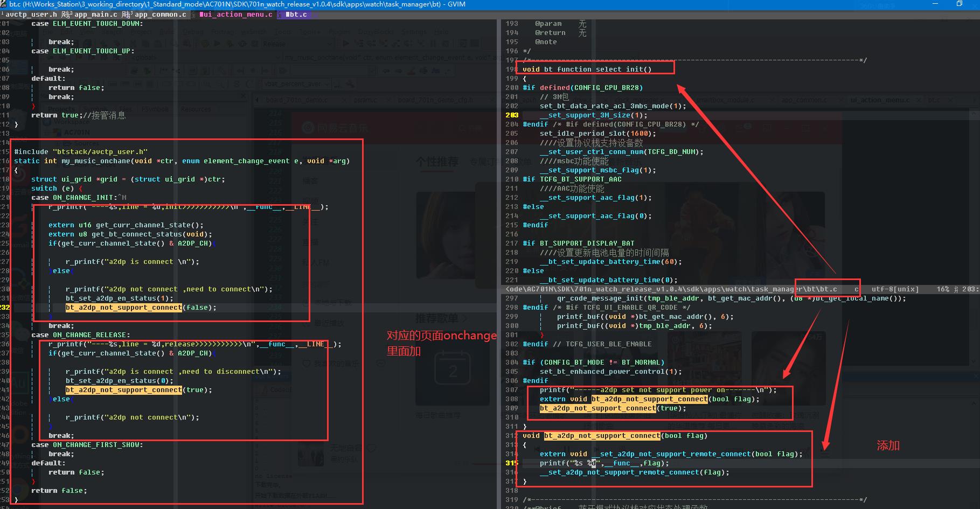
Task: Switch to the avctp_user.h tab
Action: [x=31, y=15]
